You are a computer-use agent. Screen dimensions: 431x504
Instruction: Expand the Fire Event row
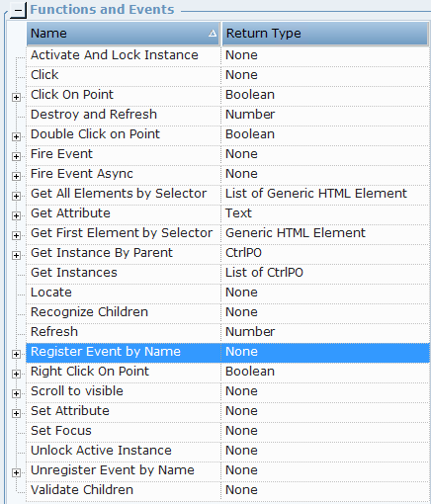click(16, 156)
